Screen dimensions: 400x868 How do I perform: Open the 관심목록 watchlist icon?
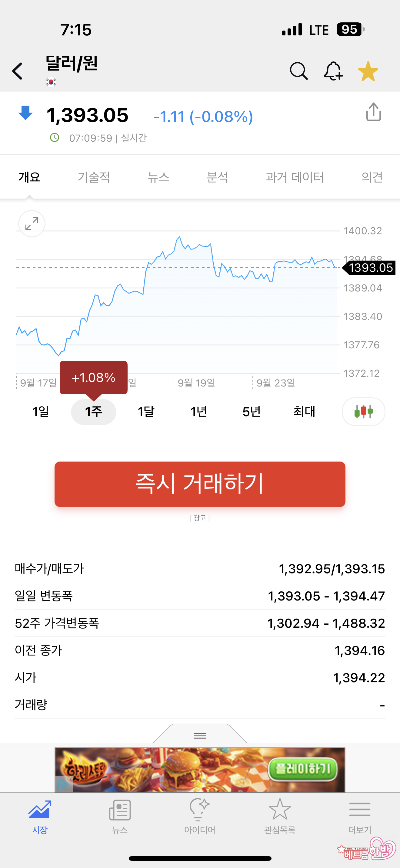(280, 815)
